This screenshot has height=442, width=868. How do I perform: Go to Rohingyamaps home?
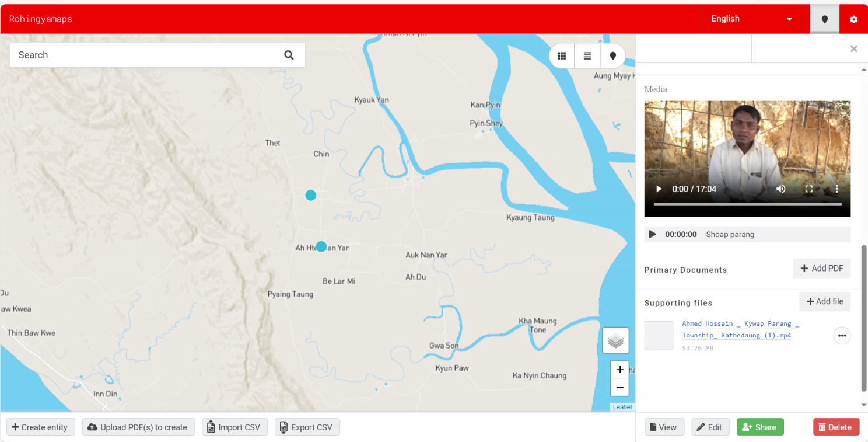[x=41, y=19]
